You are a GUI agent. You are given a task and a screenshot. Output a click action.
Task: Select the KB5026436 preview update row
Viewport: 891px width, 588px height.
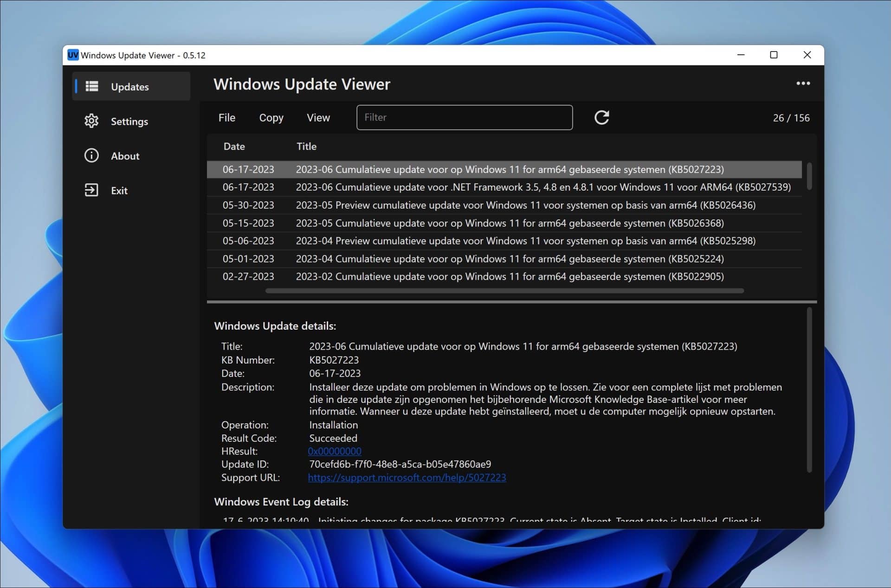coord(504,205)
